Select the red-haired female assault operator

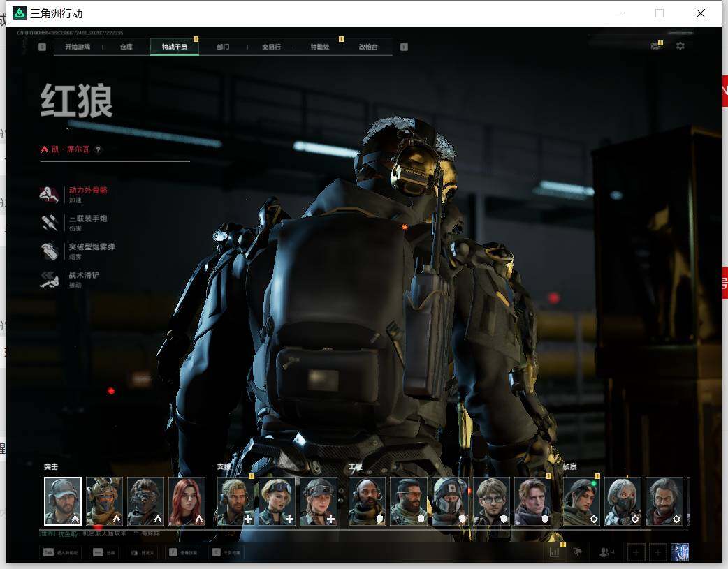point(187,501)
